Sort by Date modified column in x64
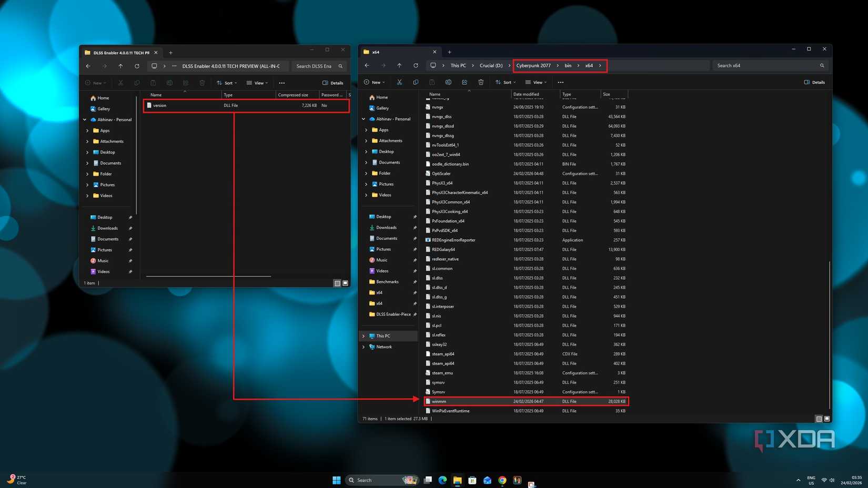868x488 pixels. [x=535, y=95]
